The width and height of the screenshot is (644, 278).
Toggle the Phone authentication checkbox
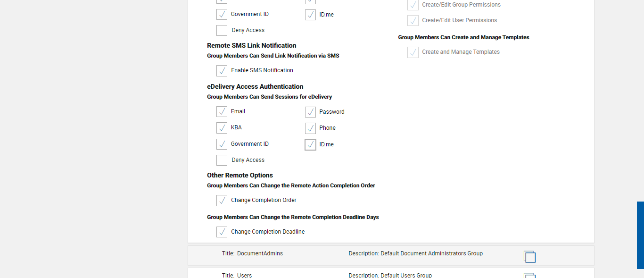310,128
